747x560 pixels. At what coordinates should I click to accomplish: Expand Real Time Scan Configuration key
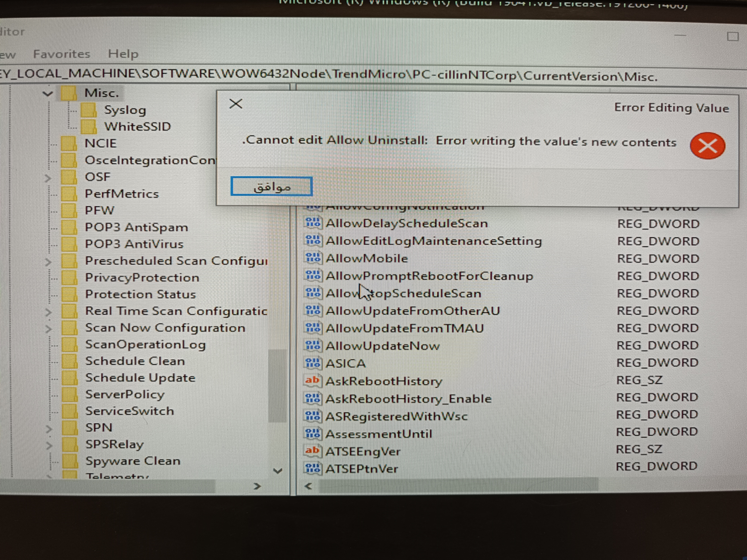48,312
